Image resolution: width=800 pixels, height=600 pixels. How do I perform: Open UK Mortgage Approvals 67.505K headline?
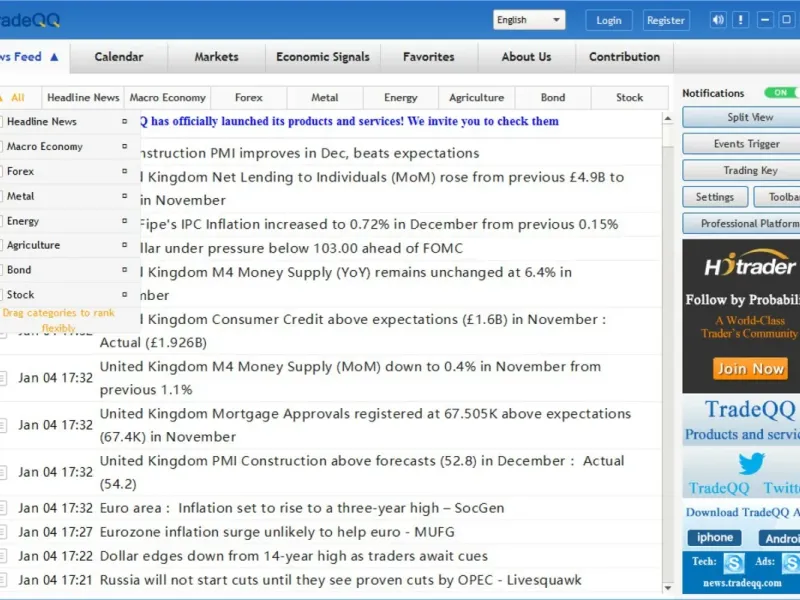(365, 425)
